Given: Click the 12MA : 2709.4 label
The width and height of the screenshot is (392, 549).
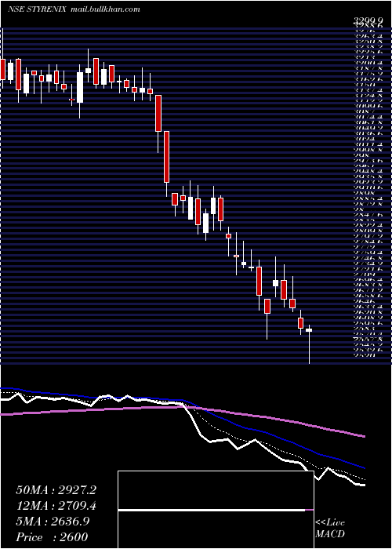Looking at the screenshot, I should (x=56, y=506).
